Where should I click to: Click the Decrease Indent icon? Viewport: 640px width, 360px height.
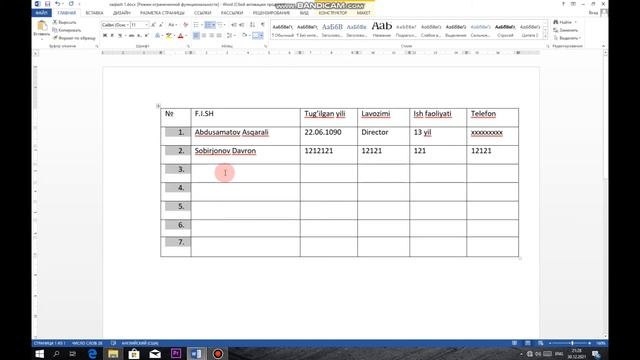(234, 25)
